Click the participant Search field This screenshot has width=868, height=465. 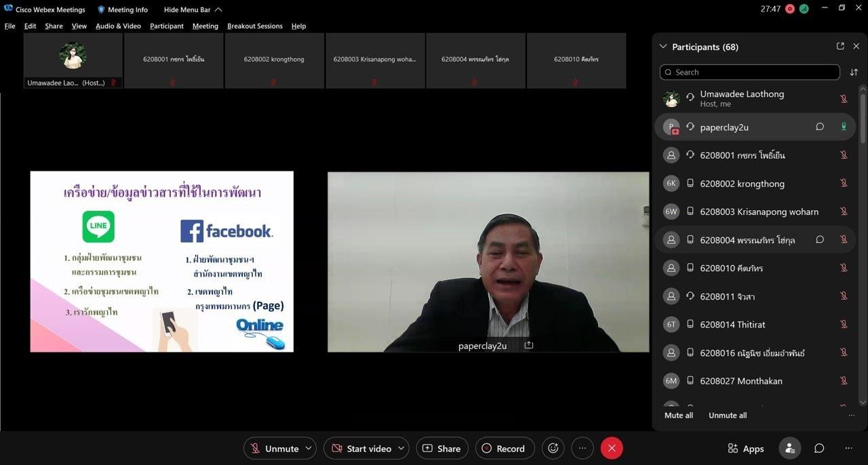749,72
